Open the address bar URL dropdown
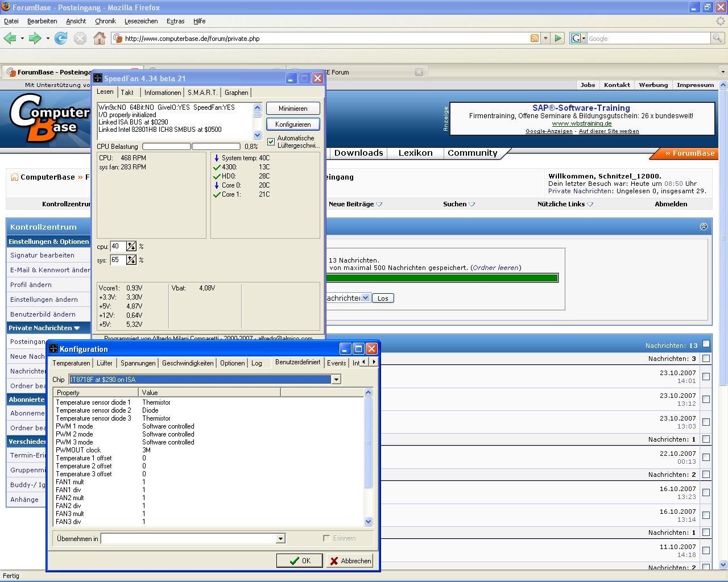Image resolution: width=728 pixels, height=582 pixels. 545,38
